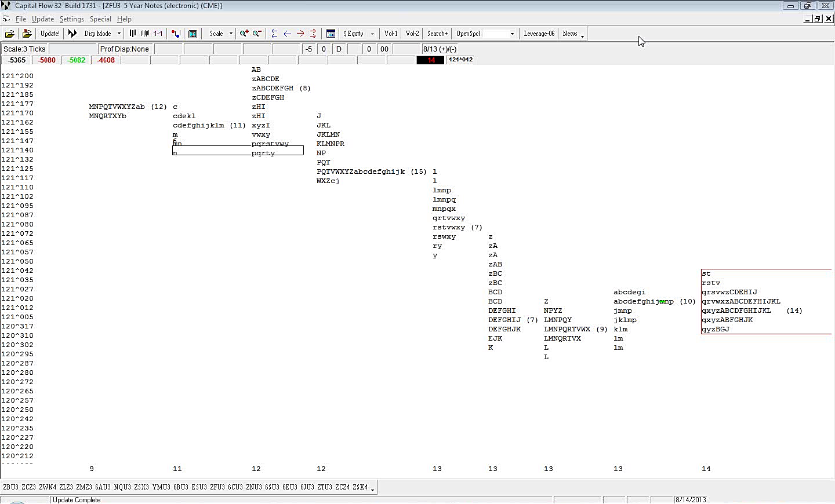Click the zoom in magnifier icon
The image size is (835, 504).
(244, 34)
